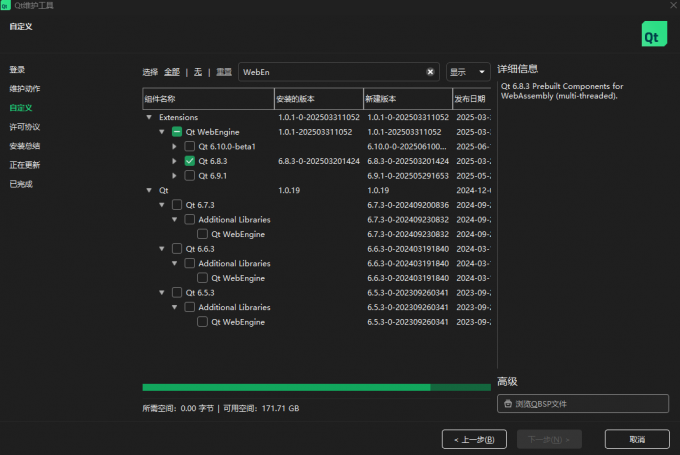Select the 已完成 step in the sidebar
This screenshot has height=455, width=680.
(x=21, y=184)
